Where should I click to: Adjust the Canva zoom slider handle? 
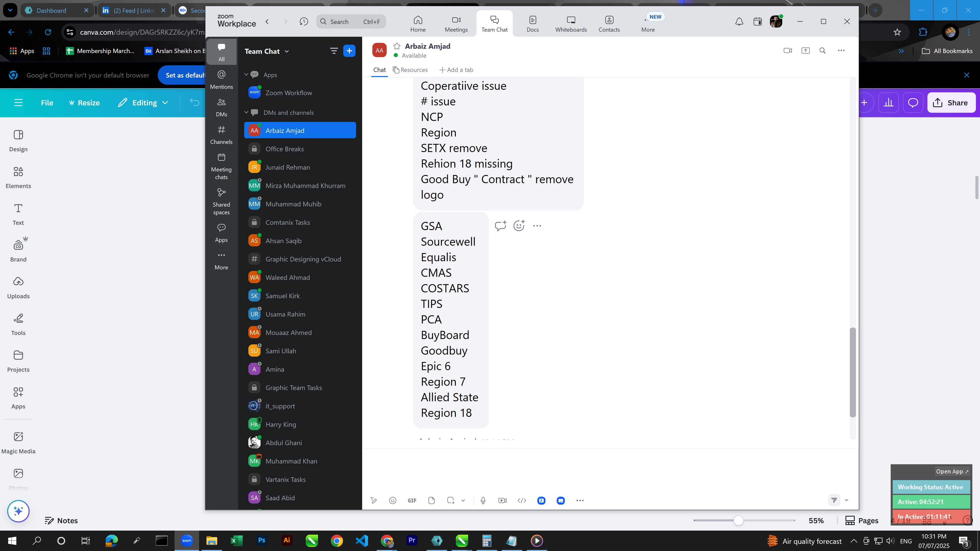[x=738, y=521]
